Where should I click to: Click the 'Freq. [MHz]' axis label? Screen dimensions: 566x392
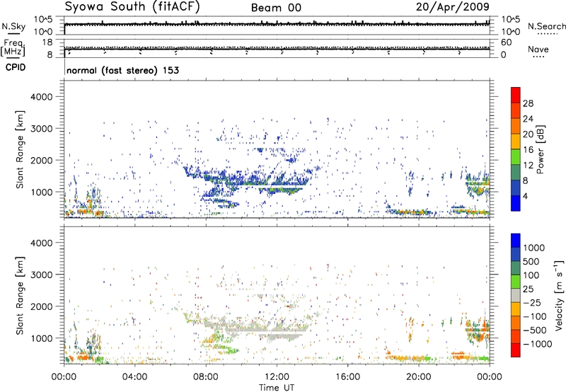(13, 48)
